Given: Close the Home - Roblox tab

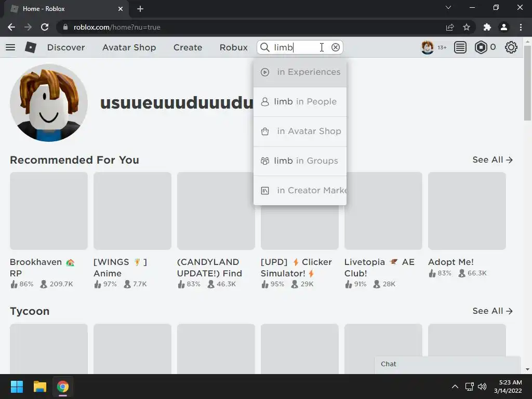Looking at the screenshot, I should 121,9.
